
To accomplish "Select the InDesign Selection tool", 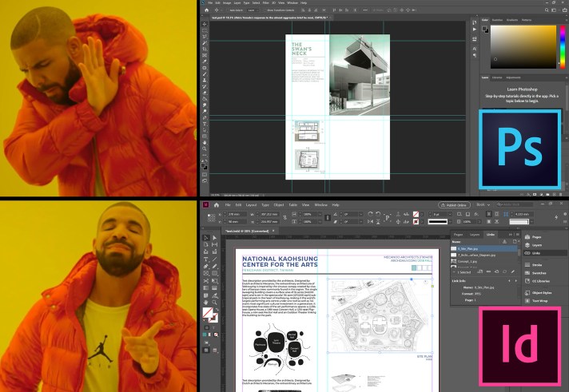I will pos(205,238).
